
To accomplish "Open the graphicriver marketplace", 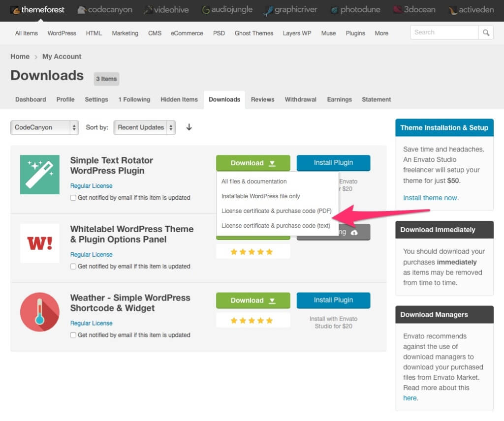I will pos(290,9).
